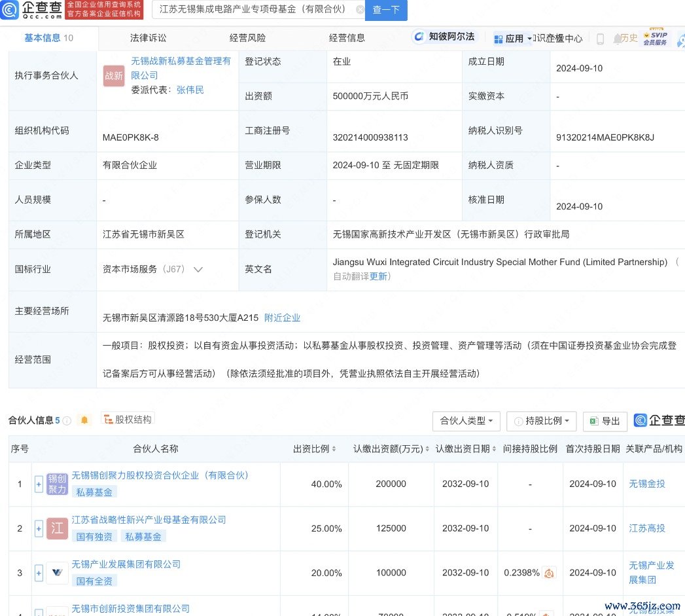
Task: Open 历史 via the bell icon
Action: [625, 39]
